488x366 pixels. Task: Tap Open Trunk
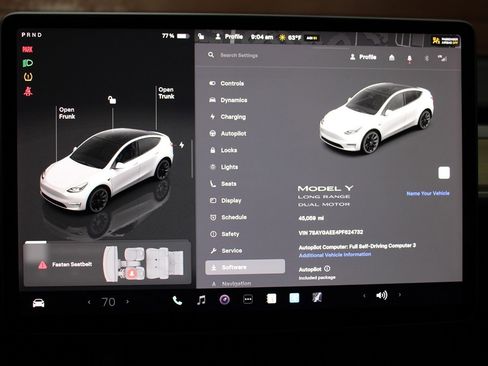(x=166, y=93)
